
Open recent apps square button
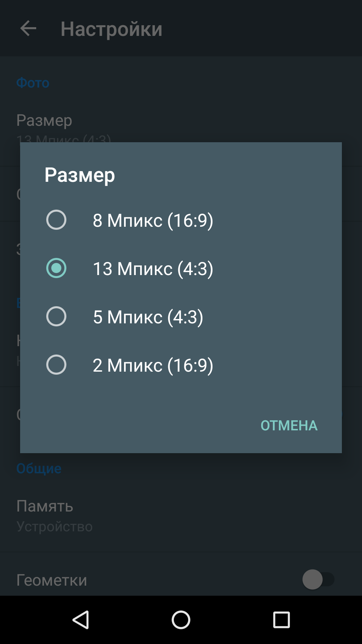pos(281,620)
